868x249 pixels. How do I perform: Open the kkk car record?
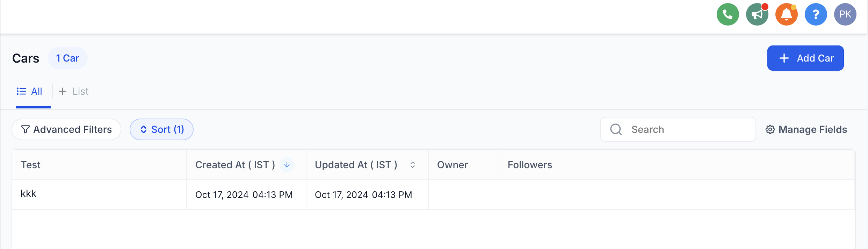click(x=28, y=194)
